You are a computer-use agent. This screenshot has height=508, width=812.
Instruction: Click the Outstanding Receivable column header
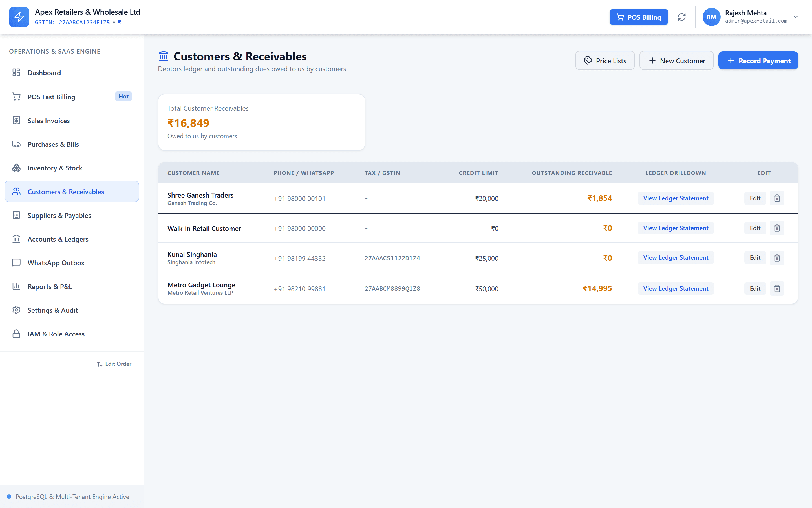tap(572, 173)
